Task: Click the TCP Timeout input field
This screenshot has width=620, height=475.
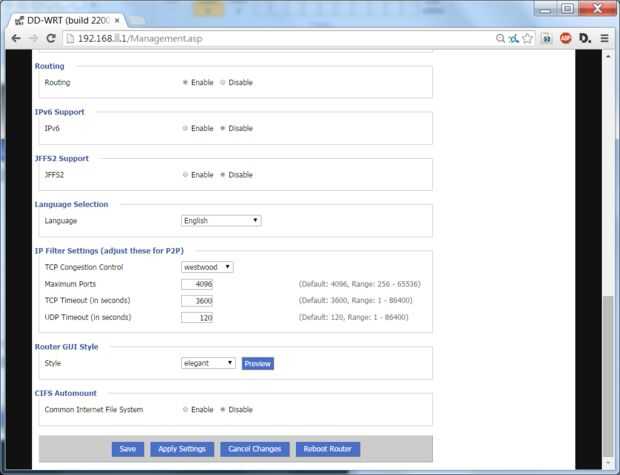Action: [197, 301]
